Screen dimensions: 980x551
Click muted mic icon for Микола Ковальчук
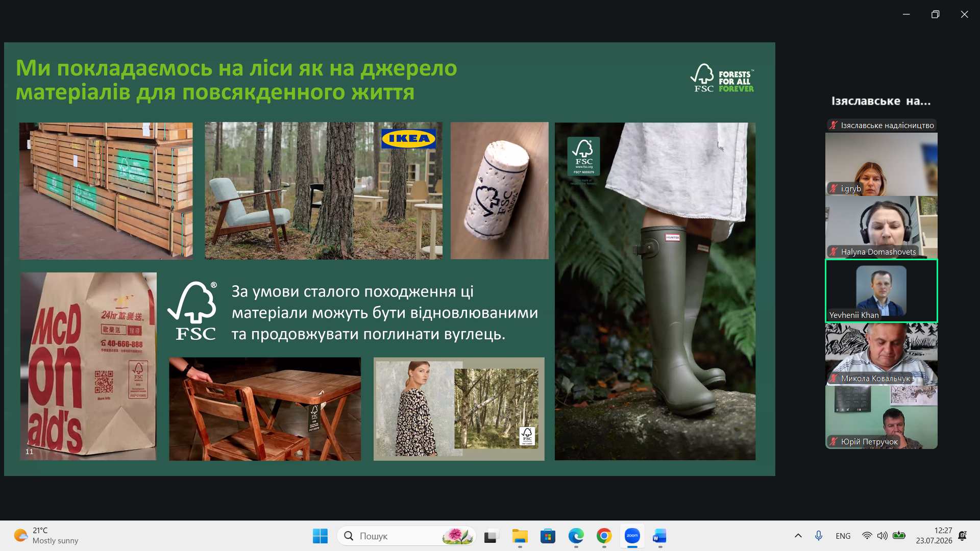pos(834,378)
